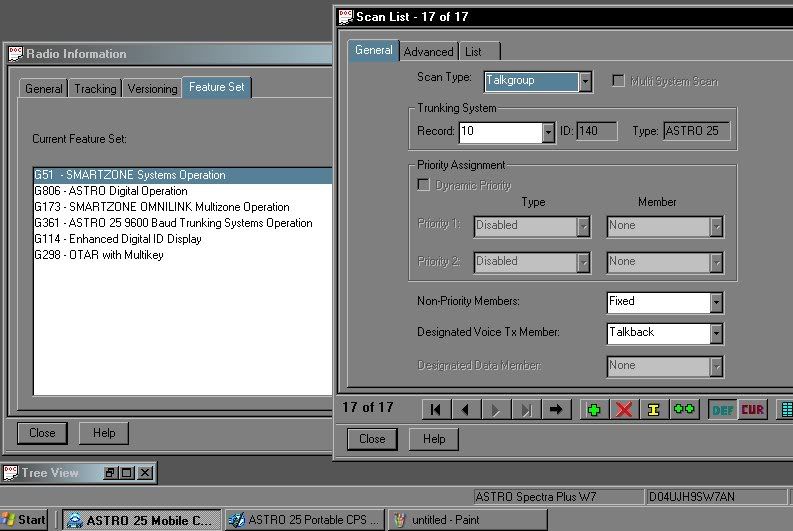The image size is (793, 531).
Task: Toggle Multi System Scan checkbox
Action: coord(618,81)
